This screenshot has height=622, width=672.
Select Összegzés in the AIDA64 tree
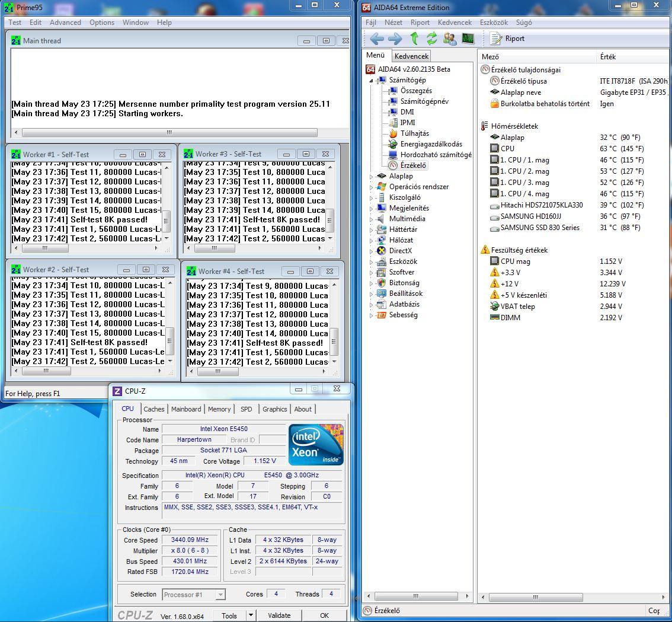(416, 91)
